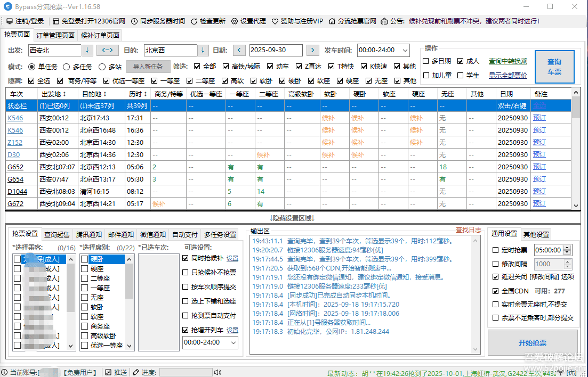Click sponsor and register VIP heart icon
The width and height of the screenshot is (588, 377).
(x=275, y=21)
